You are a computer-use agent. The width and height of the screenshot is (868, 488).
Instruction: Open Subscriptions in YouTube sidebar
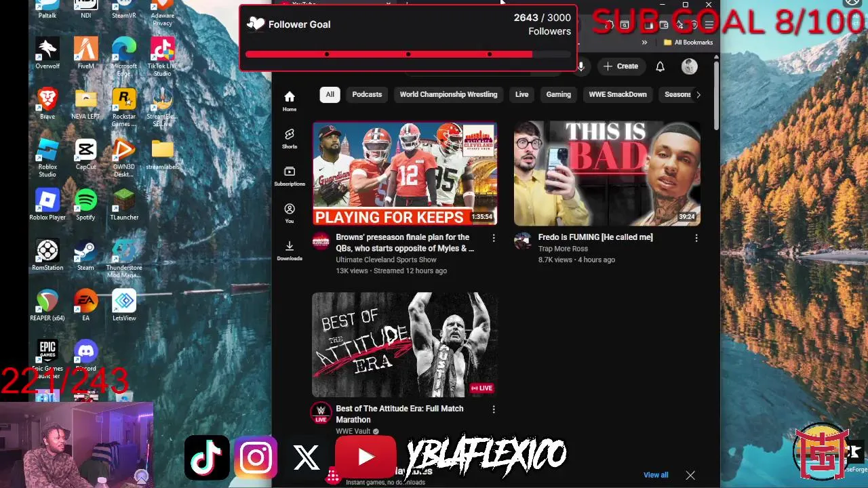(x=290, y=176)
